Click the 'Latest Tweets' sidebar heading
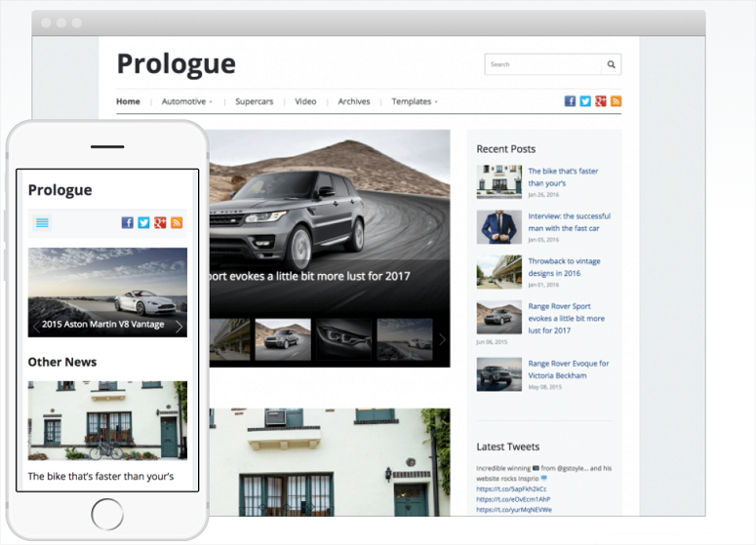Image resolution: width=756 pixels, height=545 pixels. [x=507, y=447]
